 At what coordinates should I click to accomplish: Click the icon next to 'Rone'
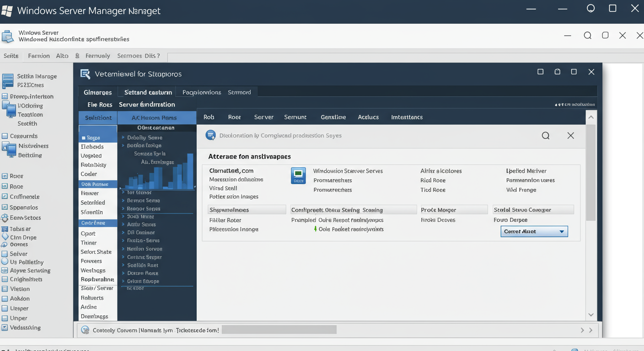click(x=5, y=186)
